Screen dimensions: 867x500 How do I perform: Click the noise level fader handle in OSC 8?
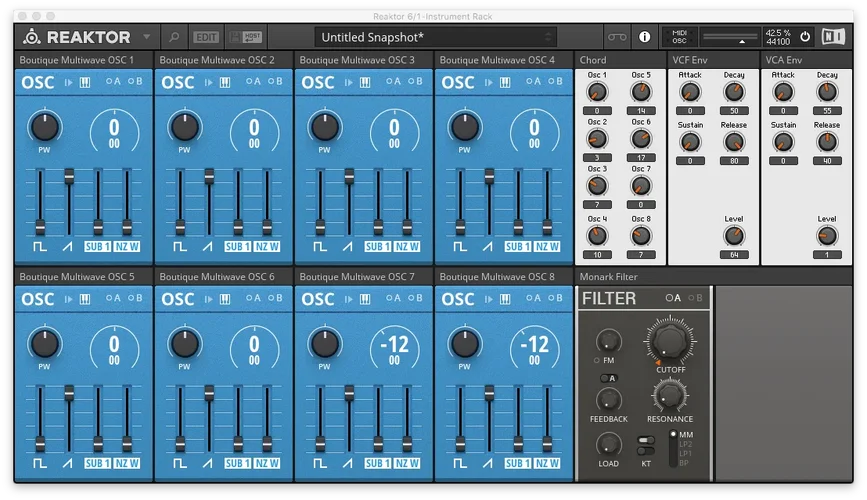(x=547, y=444)
